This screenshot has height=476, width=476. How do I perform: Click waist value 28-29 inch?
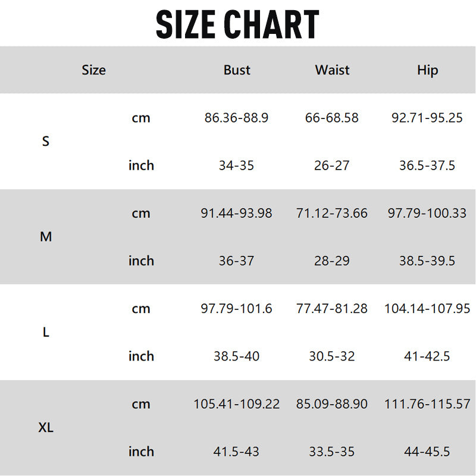pos(331,261)
